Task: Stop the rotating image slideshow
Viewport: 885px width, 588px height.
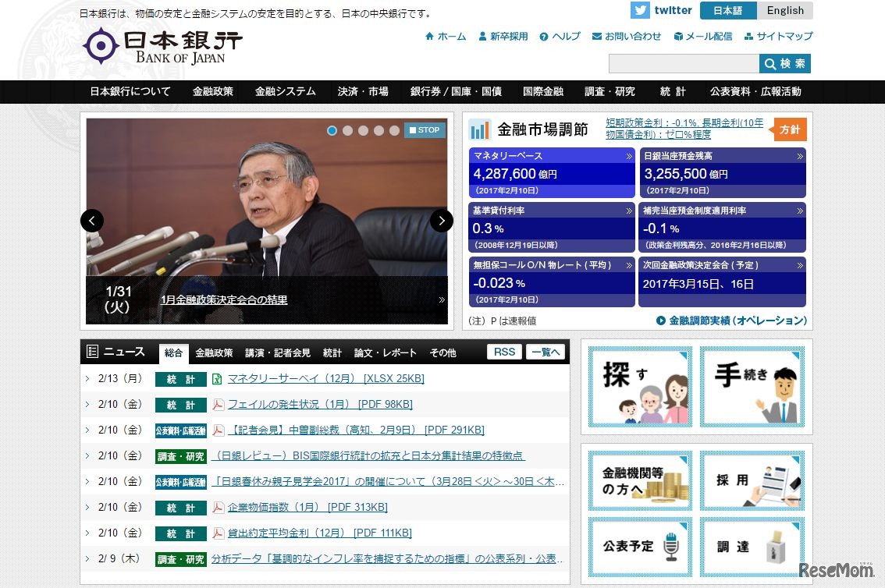Action: tap(424, 130)
